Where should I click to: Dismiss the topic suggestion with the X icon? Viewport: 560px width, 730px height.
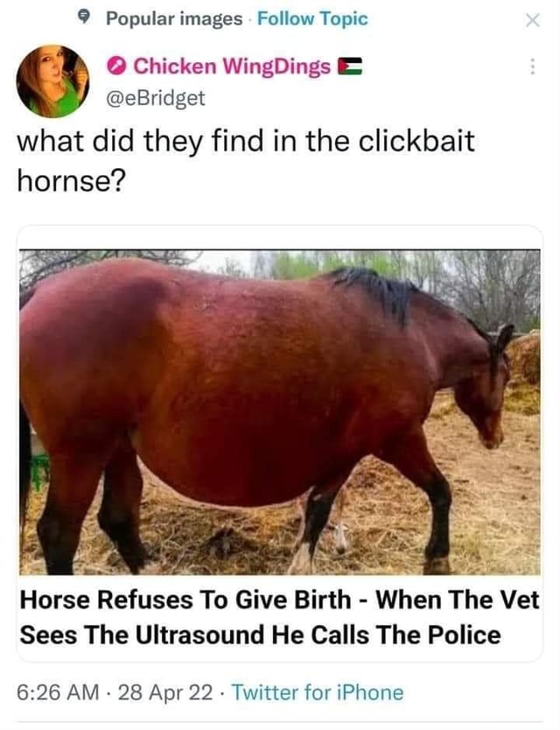tap(533, 20)
